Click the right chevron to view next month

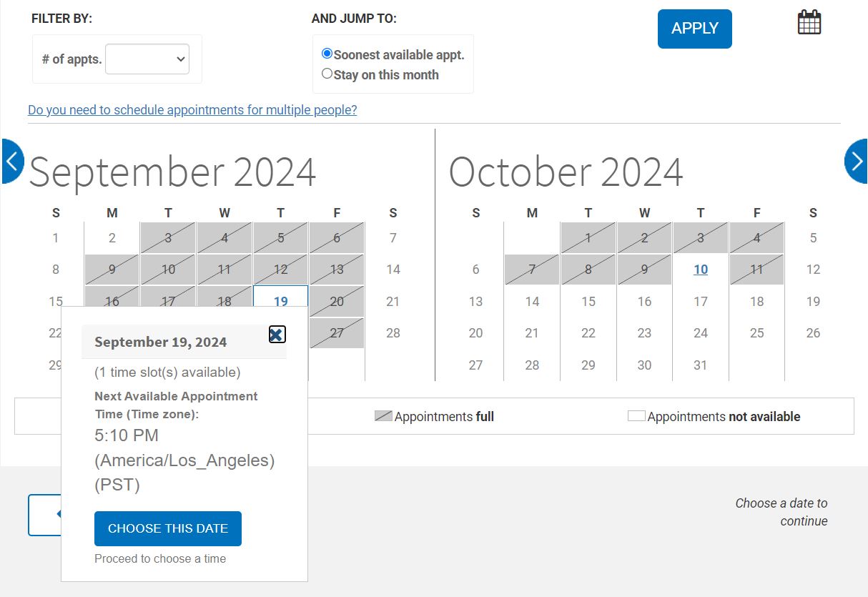pyautogui.click(x=856, y=162)
